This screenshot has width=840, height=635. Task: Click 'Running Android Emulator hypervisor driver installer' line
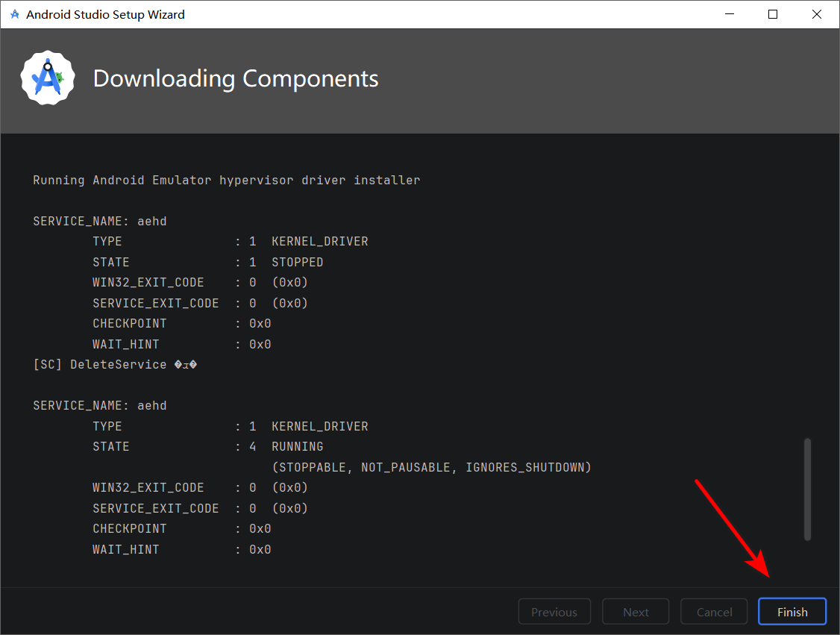(x=227, y=180)
